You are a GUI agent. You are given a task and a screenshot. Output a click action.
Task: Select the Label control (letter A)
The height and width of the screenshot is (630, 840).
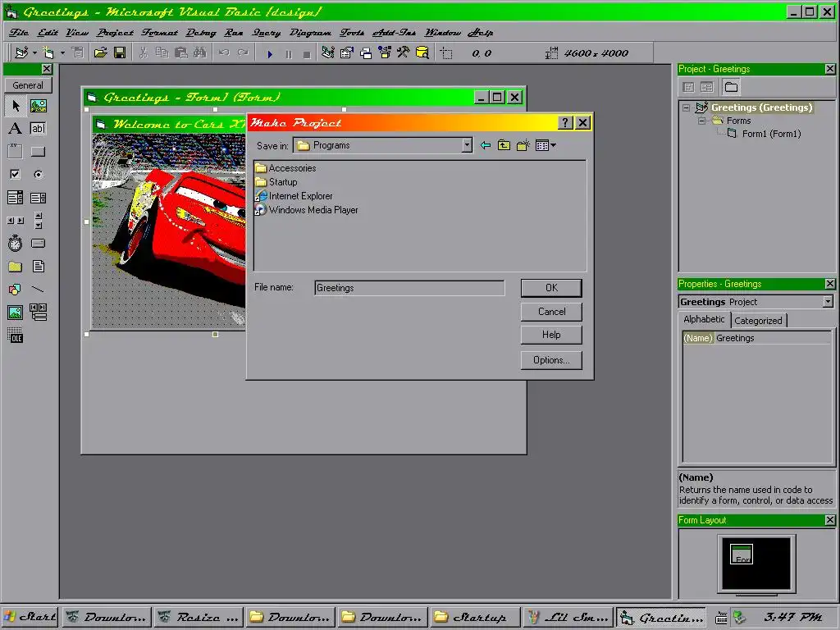[x=16, y=129]
